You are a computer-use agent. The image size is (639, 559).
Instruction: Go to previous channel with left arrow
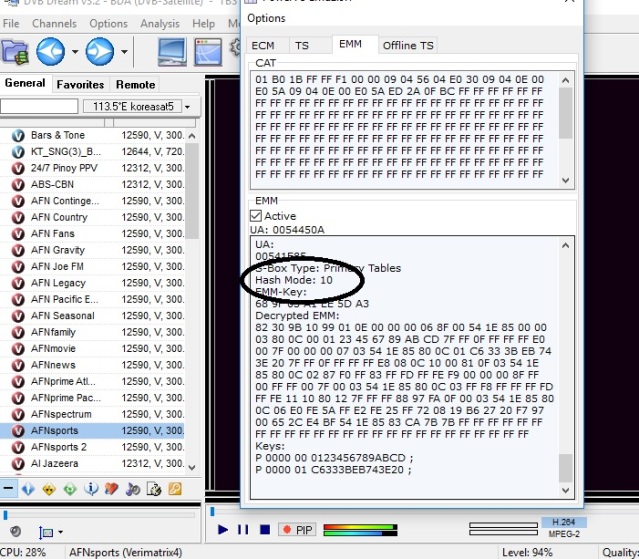[x=51, y=52]
